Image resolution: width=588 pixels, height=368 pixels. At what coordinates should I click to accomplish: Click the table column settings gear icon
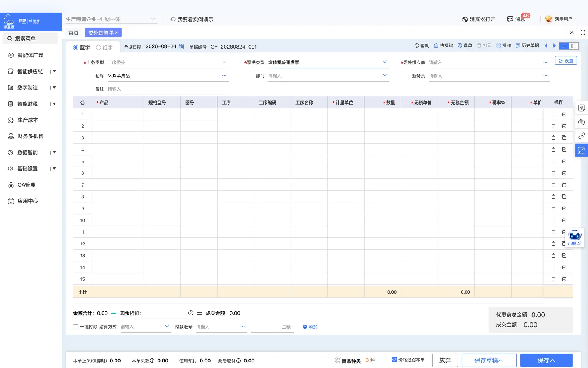point(83,103)
